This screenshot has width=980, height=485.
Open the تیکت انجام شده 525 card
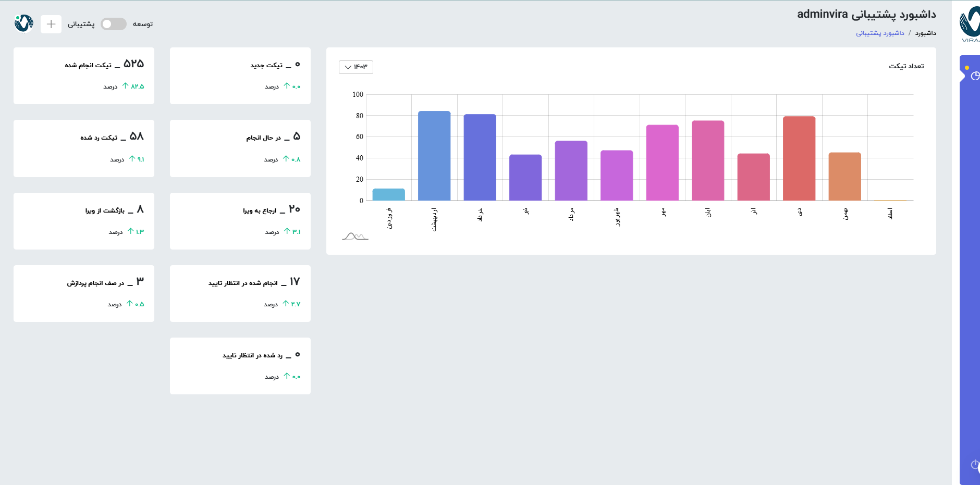(84, 76)
